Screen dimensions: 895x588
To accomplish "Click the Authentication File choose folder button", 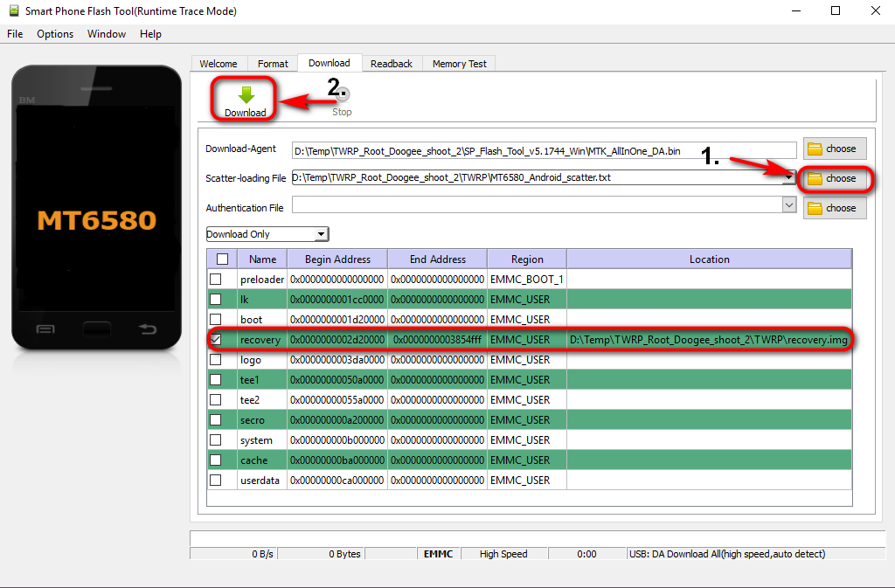I will click(x=835, y=208).
